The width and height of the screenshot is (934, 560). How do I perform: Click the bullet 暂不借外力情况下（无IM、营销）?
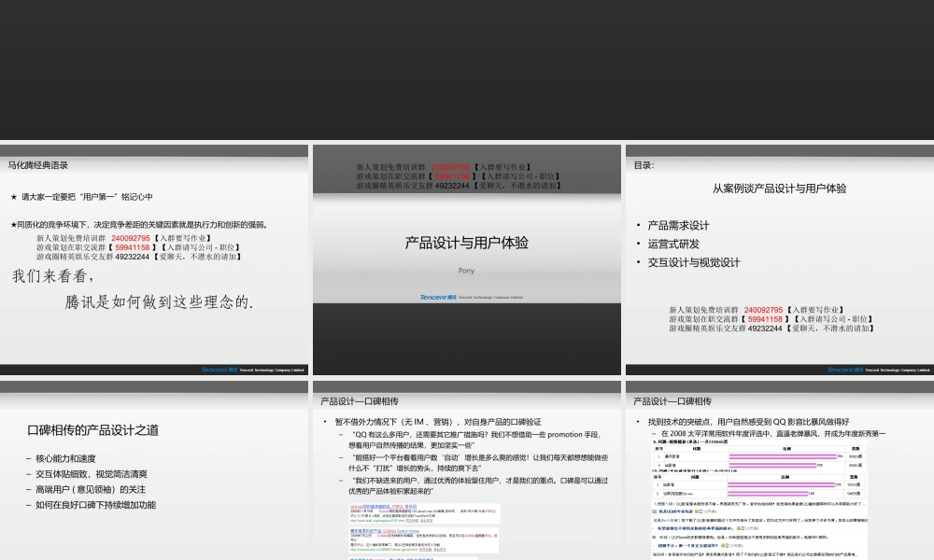point(438,422)
